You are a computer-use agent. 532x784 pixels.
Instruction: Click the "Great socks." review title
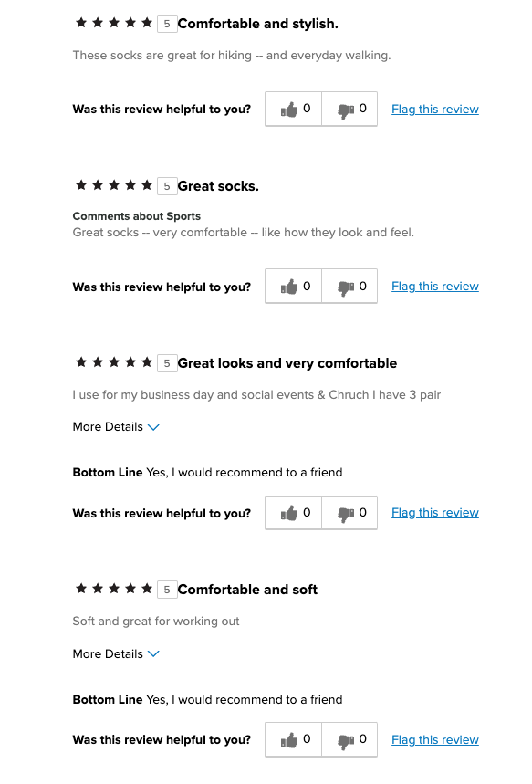(218, 186)
